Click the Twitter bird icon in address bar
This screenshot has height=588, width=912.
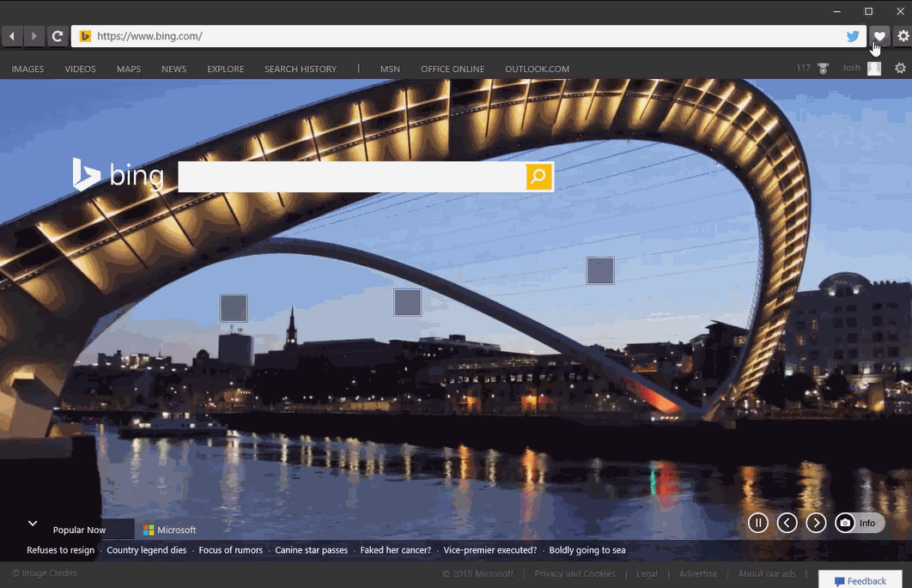(853, 36)
